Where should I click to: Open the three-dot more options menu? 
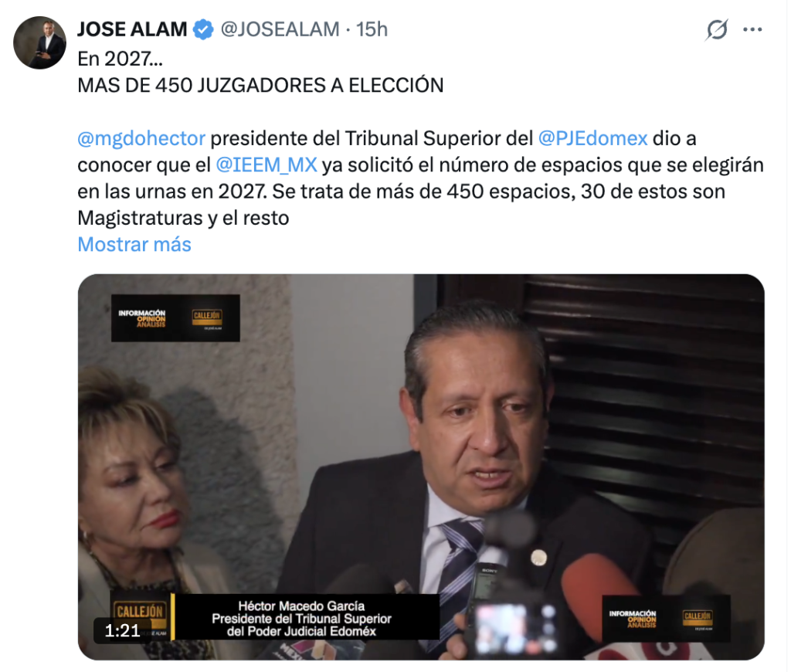tap(752, 30)
